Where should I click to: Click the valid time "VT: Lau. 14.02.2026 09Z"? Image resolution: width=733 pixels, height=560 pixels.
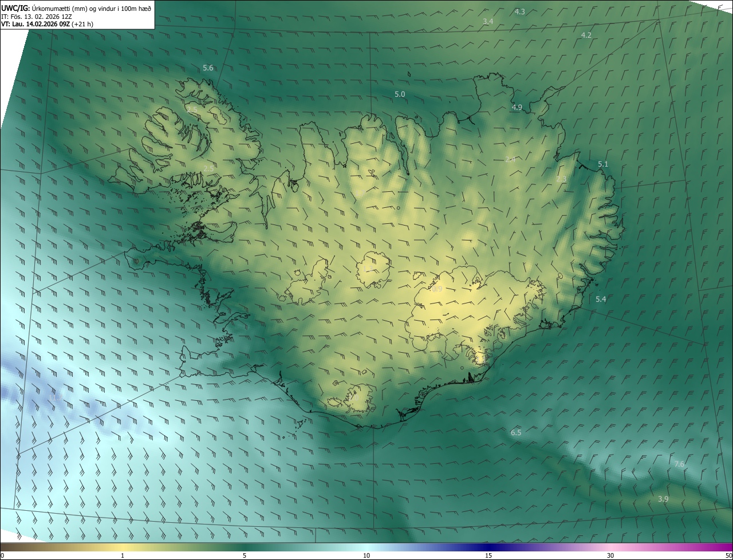pyautogui.click(x=36, y=24)
